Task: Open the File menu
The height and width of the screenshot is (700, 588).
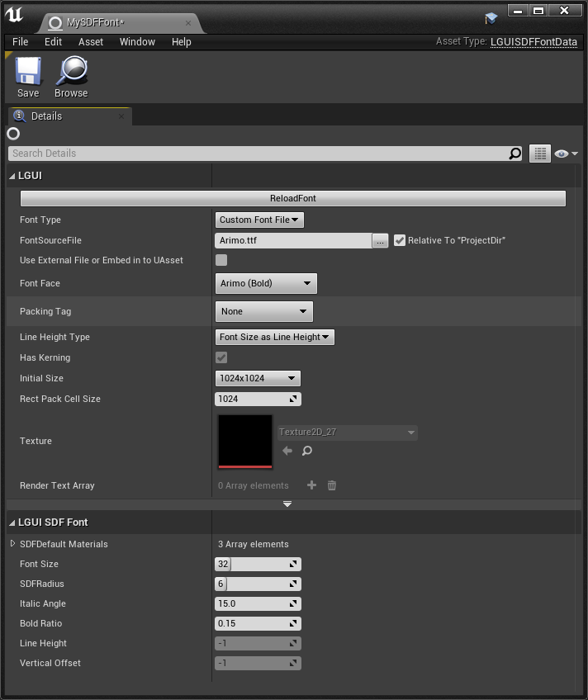Action: (x=20, y=42)
